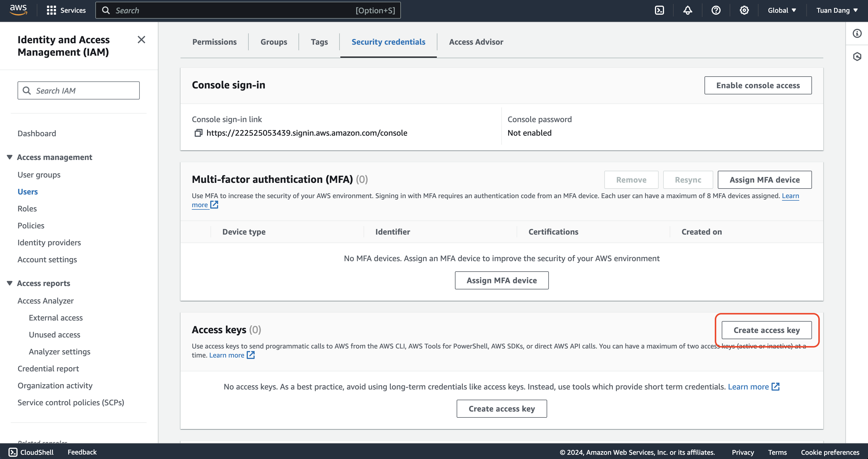
Task: Click Create access key in Access keys header
Action: tap(767, 330)
